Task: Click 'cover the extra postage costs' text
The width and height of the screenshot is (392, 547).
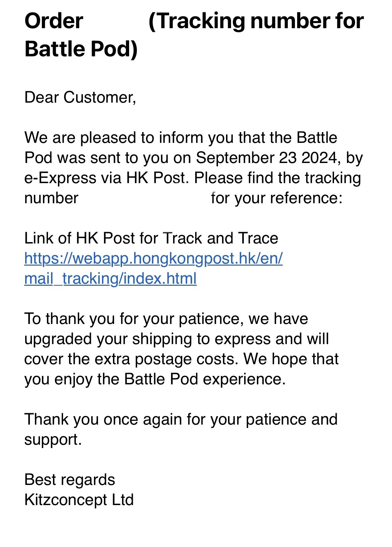Action: coord(129,359)
